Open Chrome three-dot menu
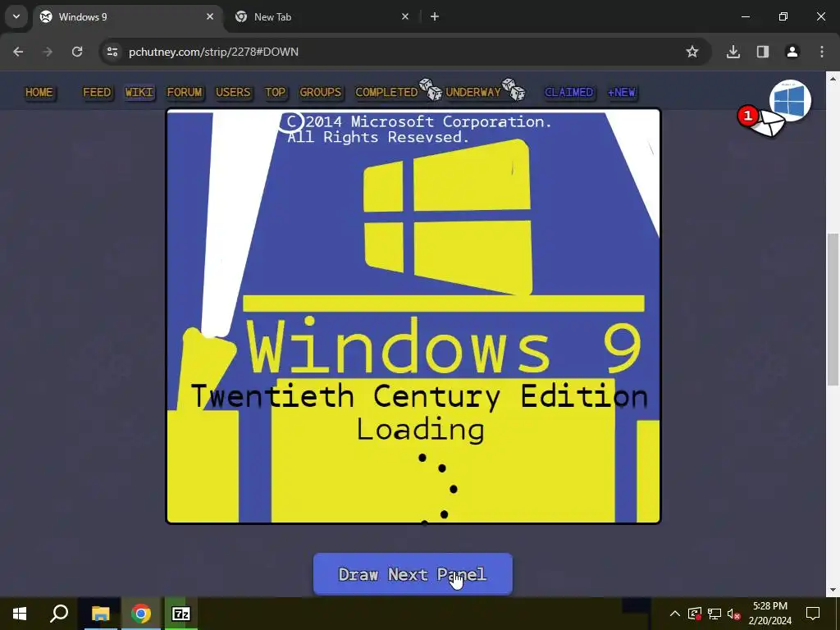The height and width of the screenshot is (630, 840). point(822,52)
